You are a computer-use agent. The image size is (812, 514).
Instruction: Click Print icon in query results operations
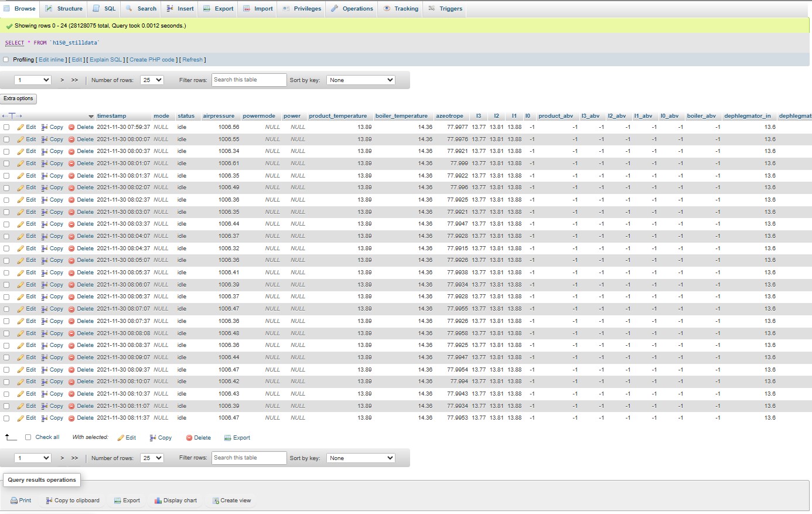tap(14, 501)
